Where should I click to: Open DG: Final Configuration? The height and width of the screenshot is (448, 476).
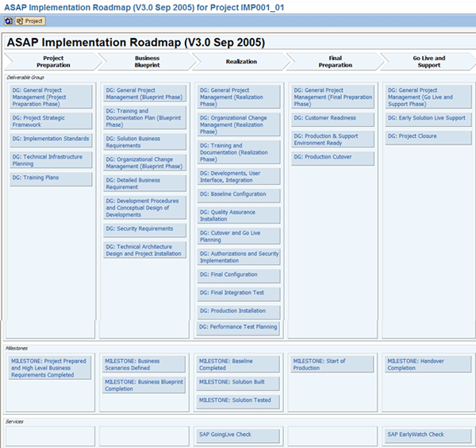coord(239,276)
